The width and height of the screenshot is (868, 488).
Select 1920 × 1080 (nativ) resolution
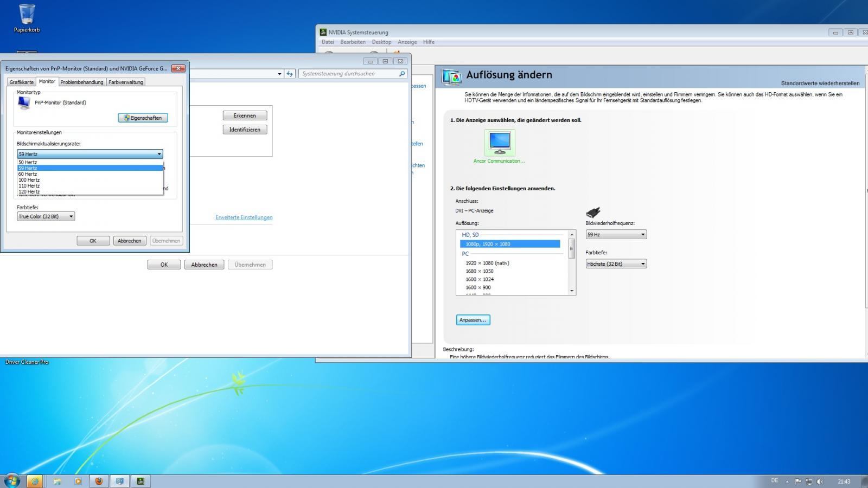487,263
